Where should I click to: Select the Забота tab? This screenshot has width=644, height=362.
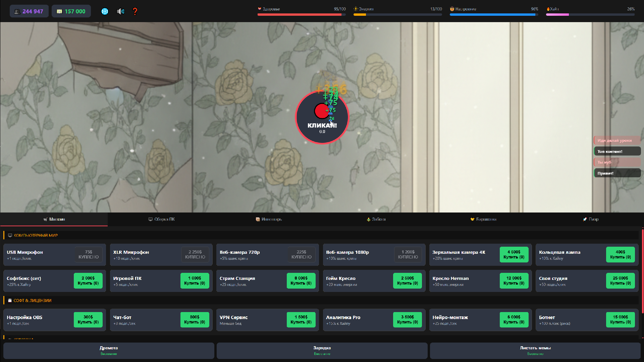pyautogui.click(x=376, y=219)
